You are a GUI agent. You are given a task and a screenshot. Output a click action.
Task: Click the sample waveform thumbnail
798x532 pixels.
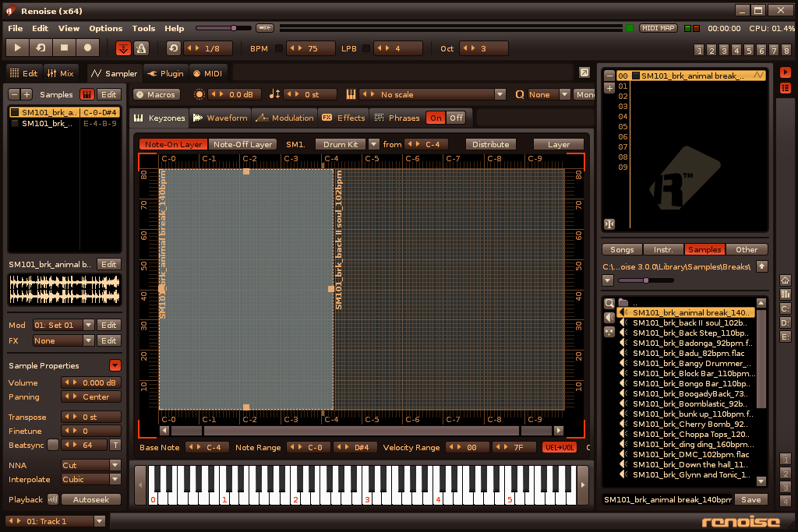pyautogui.click(x=65, y=289)
